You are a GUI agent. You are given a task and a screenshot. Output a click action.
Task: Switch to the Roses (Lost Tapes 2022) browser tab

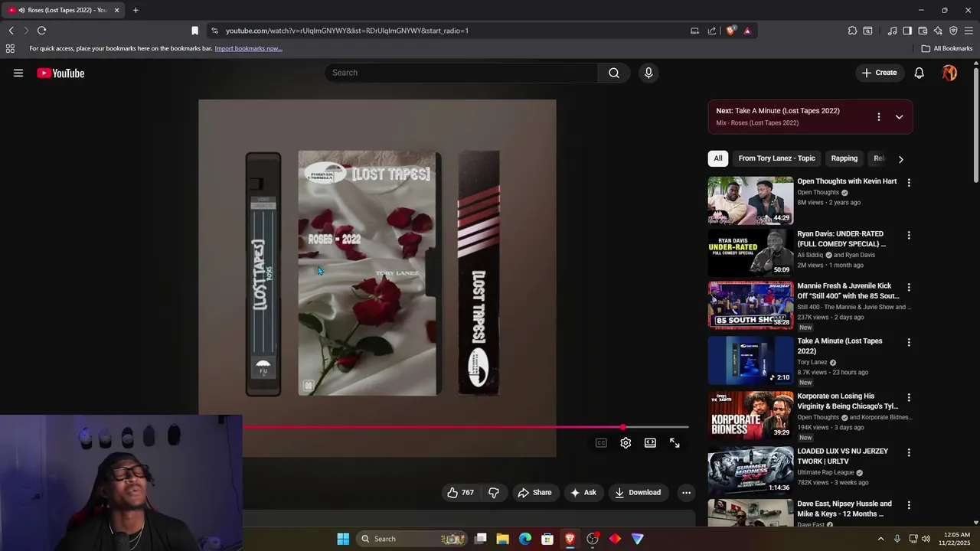click(x=63, y=10)
